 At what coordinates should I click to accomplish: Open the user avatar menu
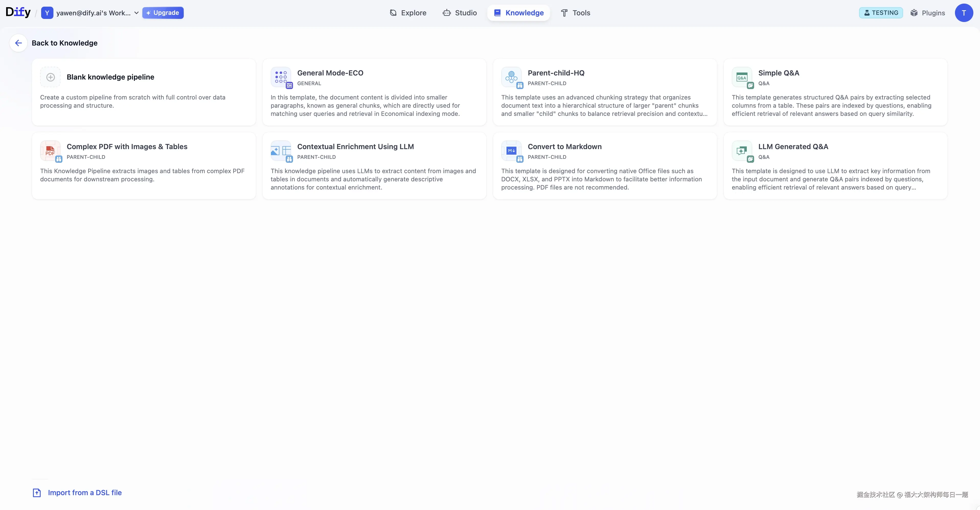964,13
